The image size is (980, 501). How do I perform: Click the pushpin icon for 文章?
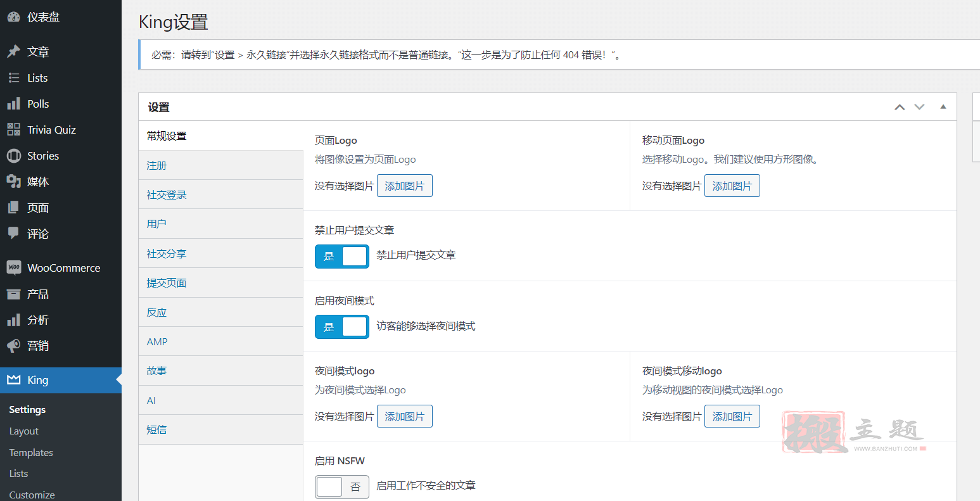[13, 52]
